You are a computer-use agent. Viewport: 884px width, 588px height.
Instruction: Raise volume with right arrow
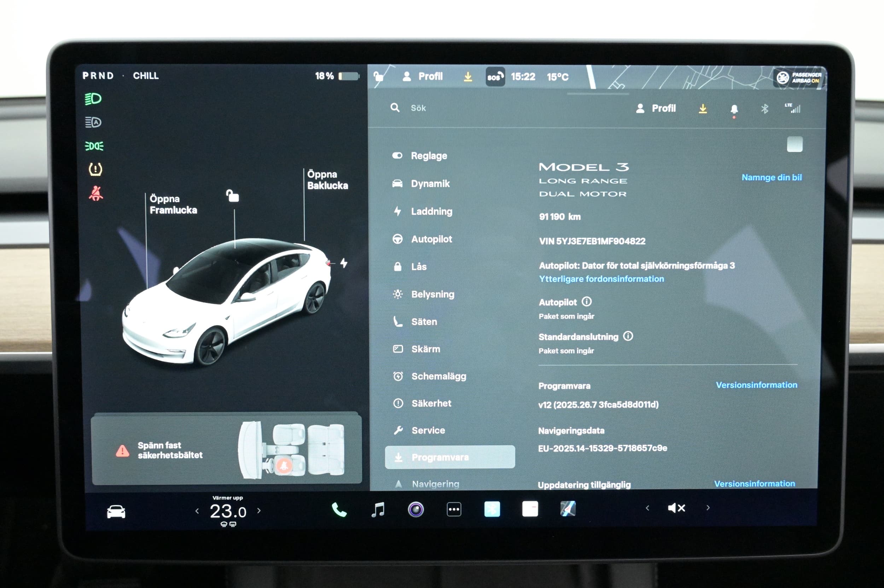click(x=708, y=508)
